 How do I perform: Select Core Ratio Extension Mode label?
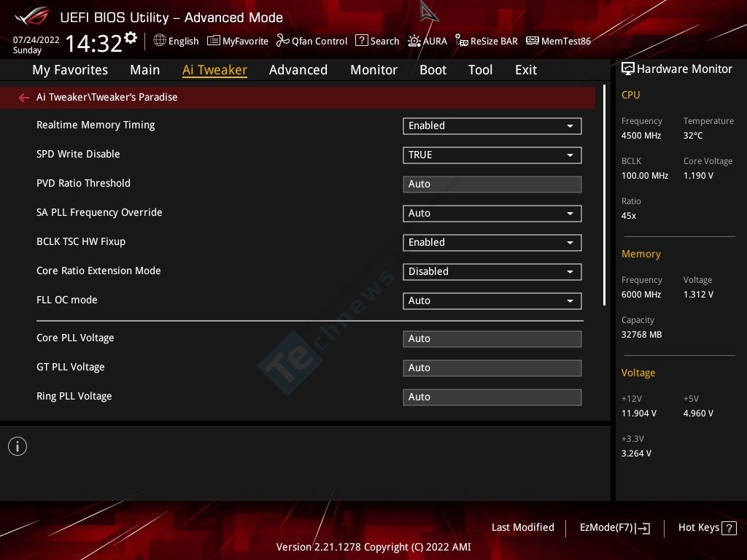click(x=98, y=271)
